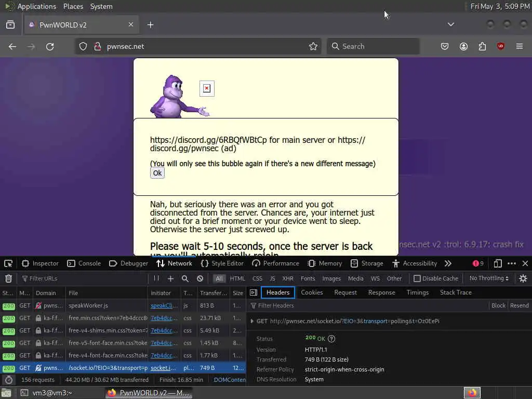Clear network log with trash icon
532x399 pixels.
(8, 278)
